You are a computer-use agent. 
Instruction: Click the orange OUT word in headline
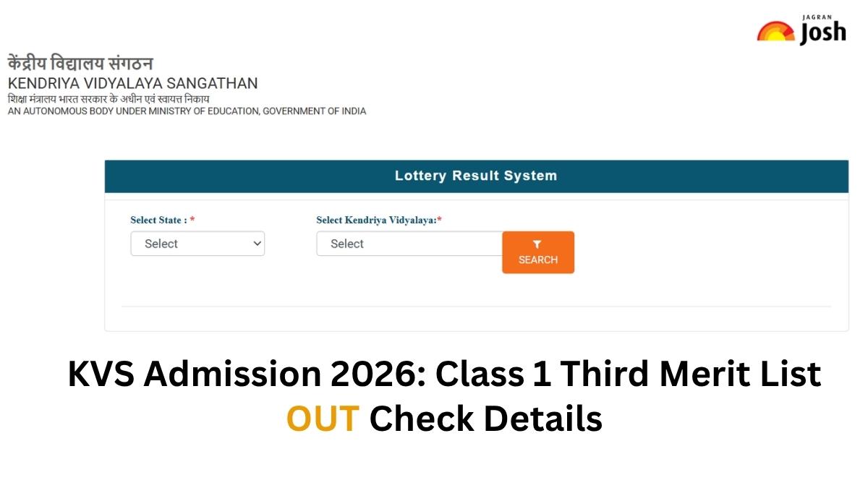click(x=323, y=418)
